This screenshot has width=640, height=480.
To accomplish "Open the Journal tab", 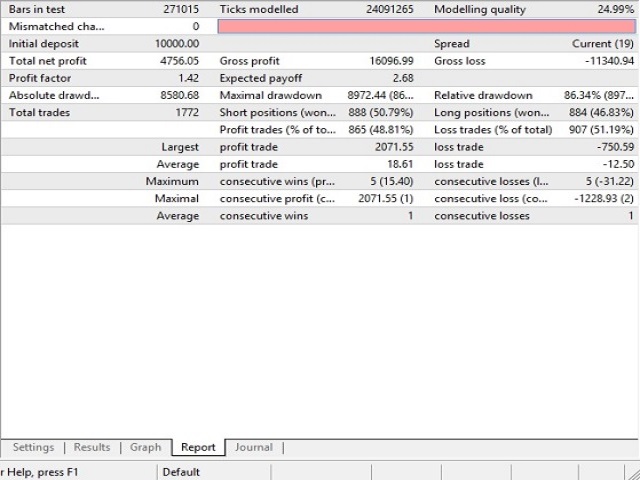I will point(253,448).
